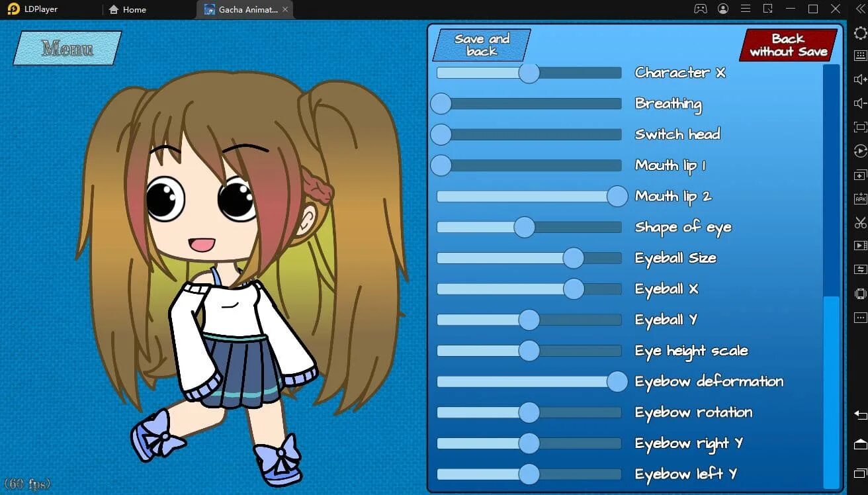Click the 'Mouth lip 1' label
This screenshot has width=868, height=495.
coord(670,165)
